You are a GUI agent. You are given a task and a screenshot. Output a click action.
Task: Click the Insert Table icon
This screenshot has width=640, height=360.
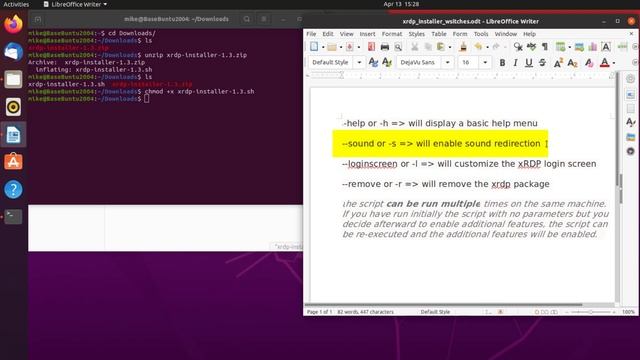(x=561, y=47)
